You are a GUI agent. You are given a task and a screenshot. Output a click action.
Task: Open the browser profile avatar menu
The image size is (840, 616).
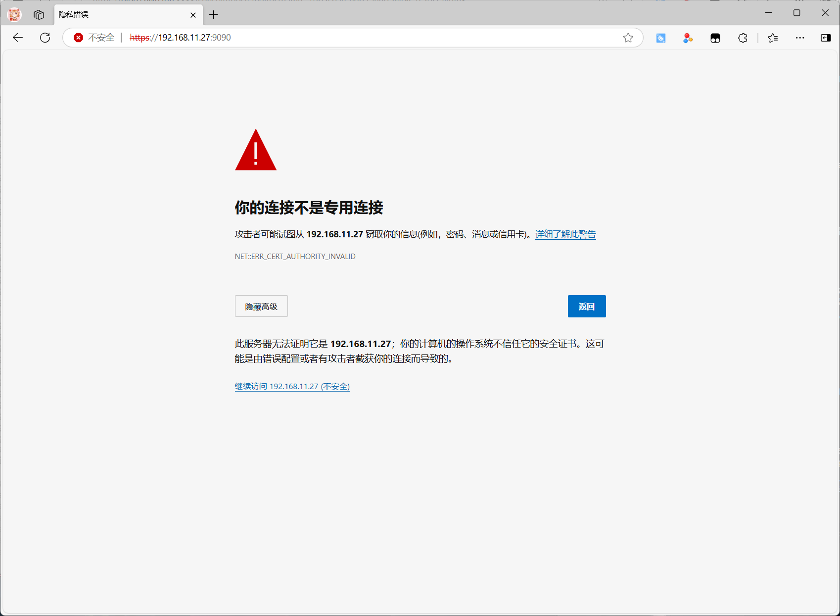[x=14, y=14]
